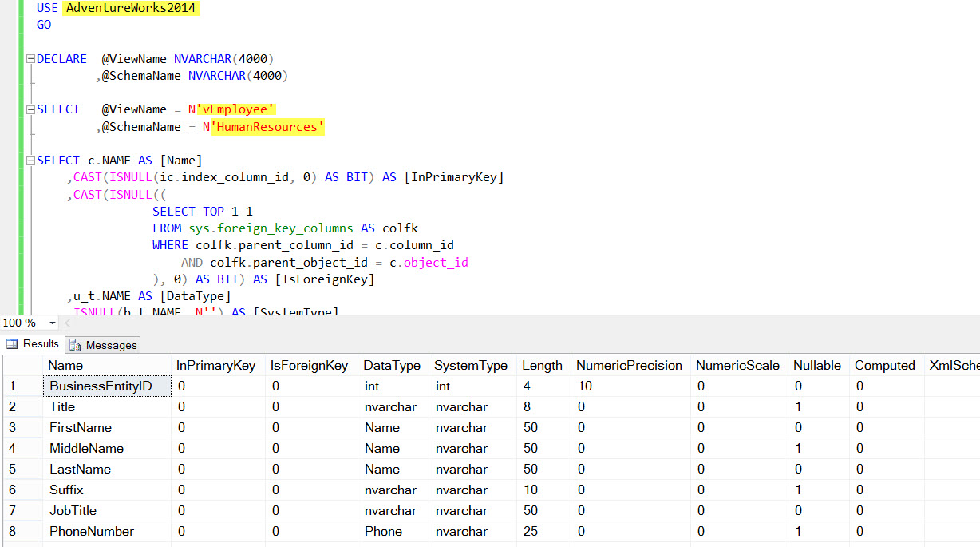Click the AdventureWorks2014 database name
980x547 pixels.
click(131, 8)
